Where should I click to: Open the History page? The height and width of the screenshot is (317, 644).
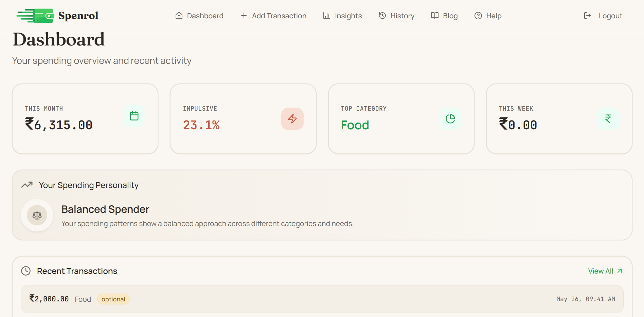pos(397,16)
